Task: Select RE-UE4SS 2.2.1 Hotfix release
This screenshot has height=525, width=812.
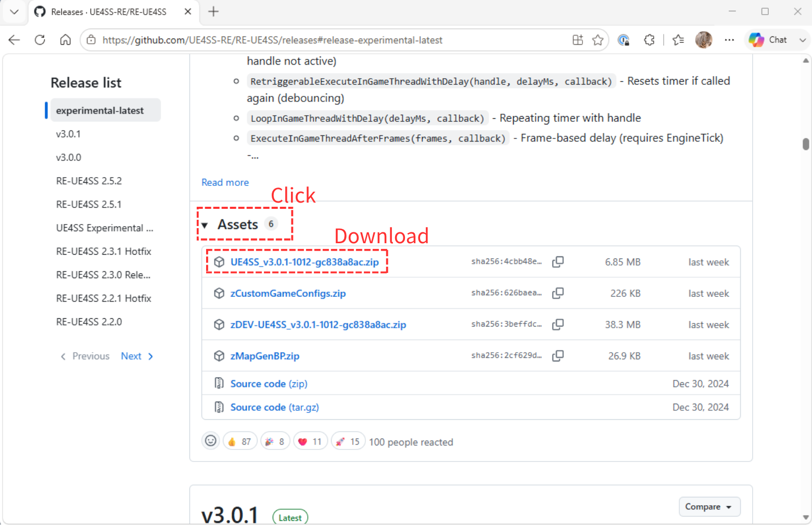Action: 104,298
